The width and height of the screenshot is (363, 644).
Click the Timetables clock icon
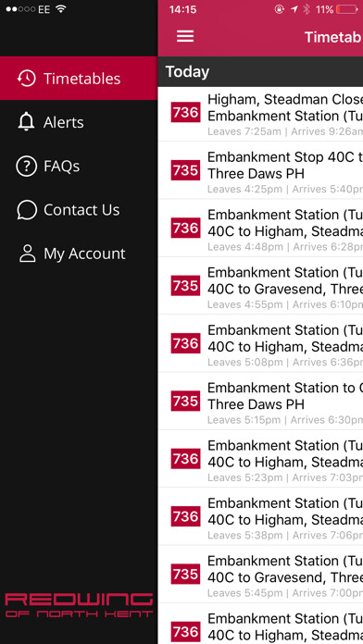26,78
